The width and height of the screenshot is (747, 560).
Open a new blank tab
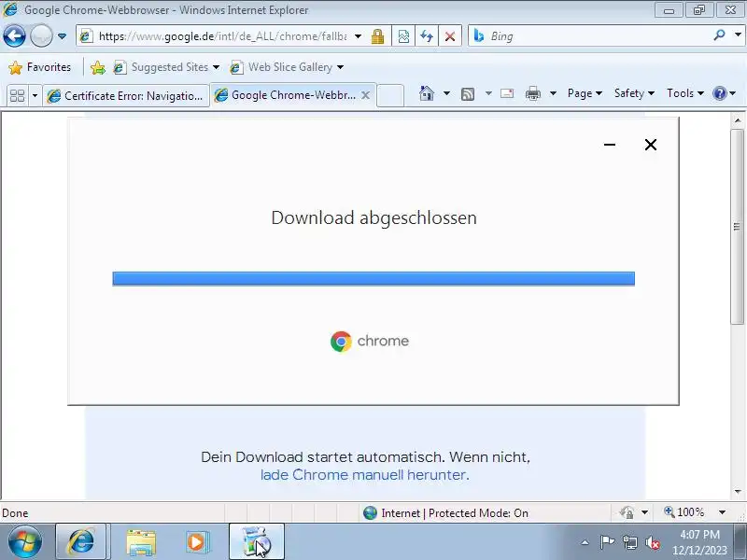[x=390, y=95]
